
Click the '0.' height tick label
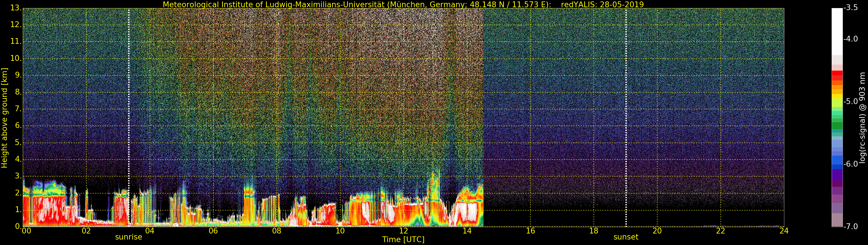click(x=18, y=226)
